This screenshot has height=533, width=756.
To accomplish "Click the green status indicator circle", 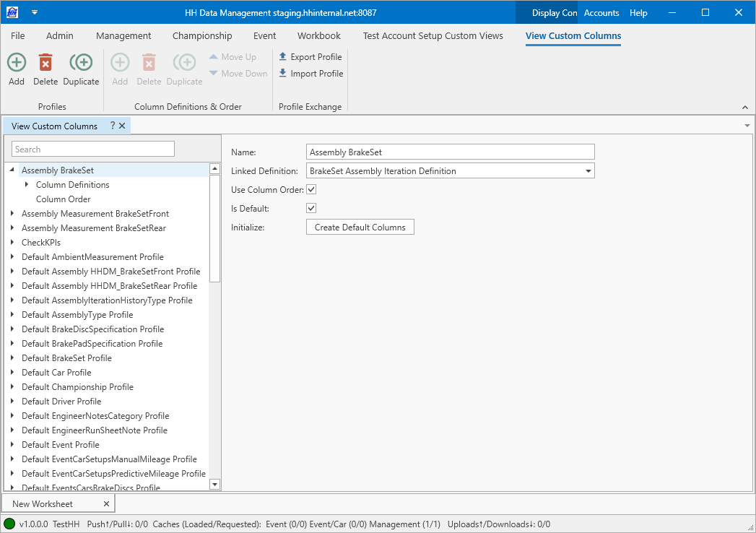I will click(x=9, y=524).
